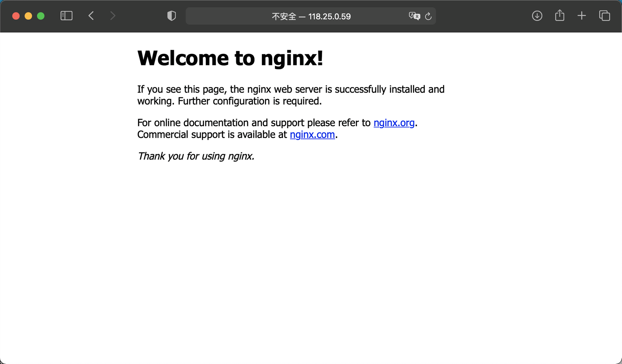Show the tab overview
Image resolution: width=622 pixels, height=364 pixels.
pyautogui.click(x=605, y=16)
